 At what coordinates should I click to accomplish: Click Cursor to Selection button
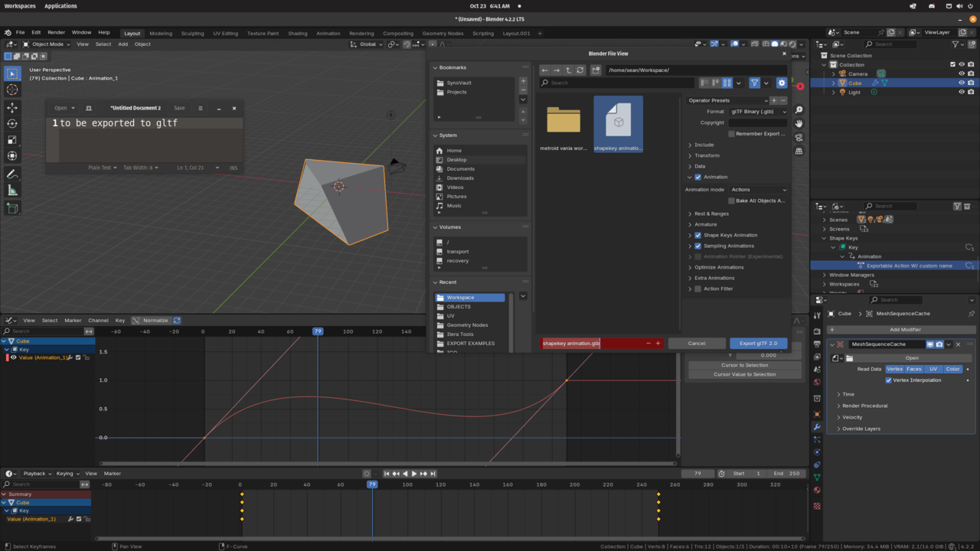744,365
